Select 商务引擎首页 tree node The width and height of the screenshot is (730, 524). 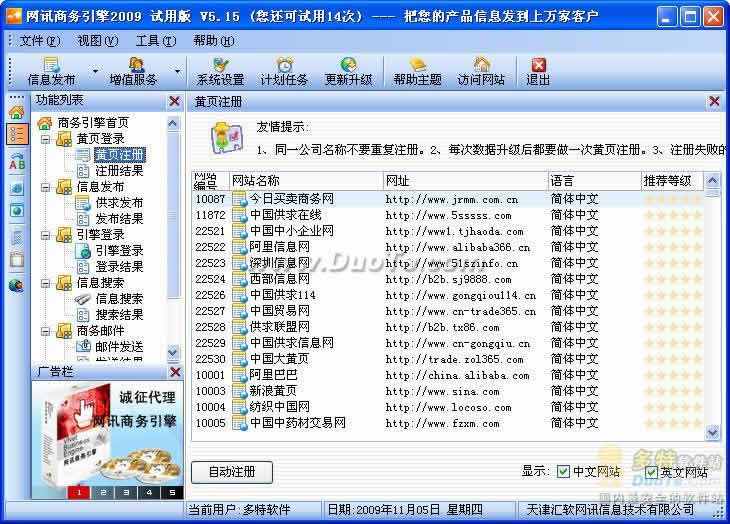(84, 123)
